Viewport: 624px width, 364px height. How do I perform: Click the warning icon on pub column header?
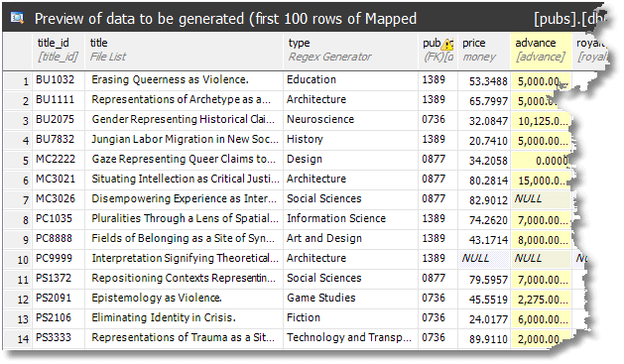(x=448, y=44)
